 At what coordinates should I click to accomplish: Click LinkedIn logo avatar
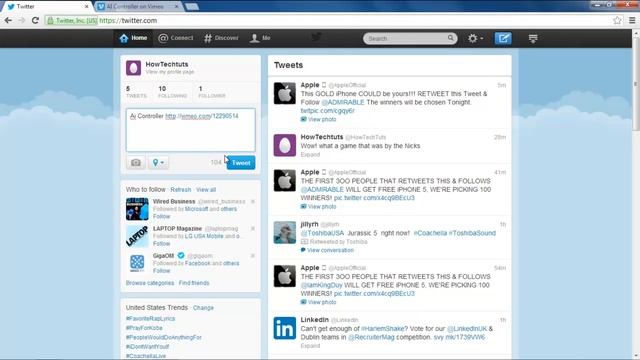click(x=284, y=328)
